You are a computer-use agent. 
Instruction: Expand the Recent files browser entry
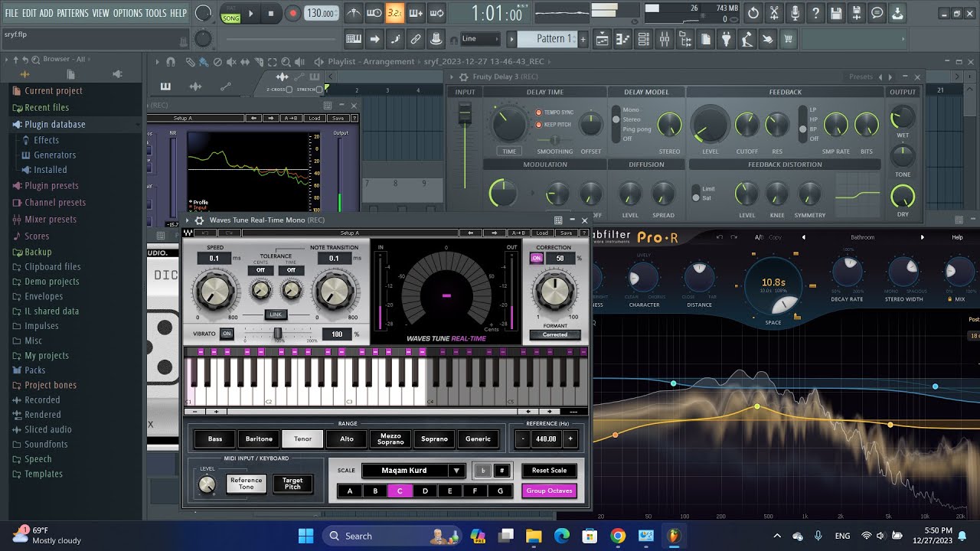(47, 108)
